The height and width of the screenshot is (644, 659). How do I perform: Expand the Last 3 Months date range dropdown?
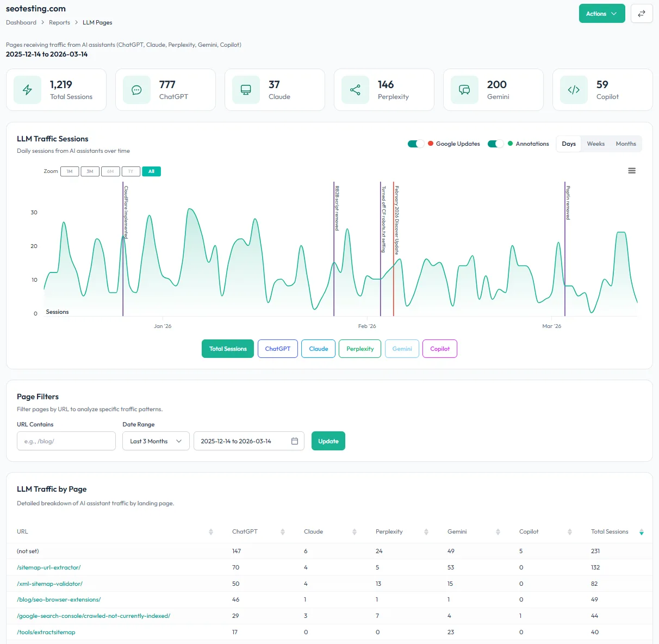click(x=156, y=441)
